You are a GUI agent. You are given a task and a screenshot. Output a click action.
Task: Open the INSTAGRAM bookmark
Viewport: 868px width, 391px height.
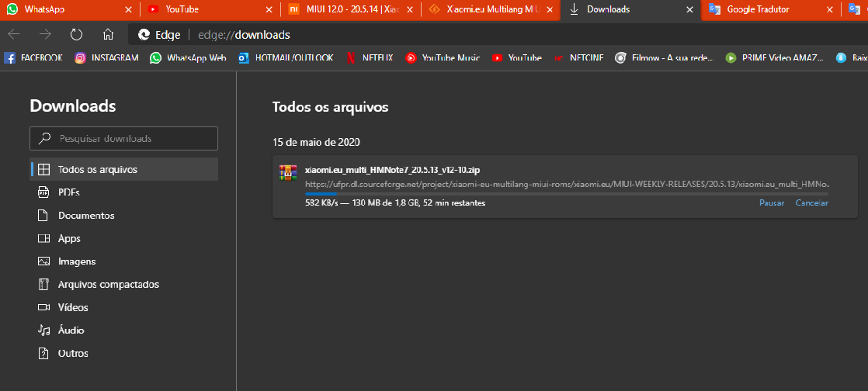[x=106, y=57]
